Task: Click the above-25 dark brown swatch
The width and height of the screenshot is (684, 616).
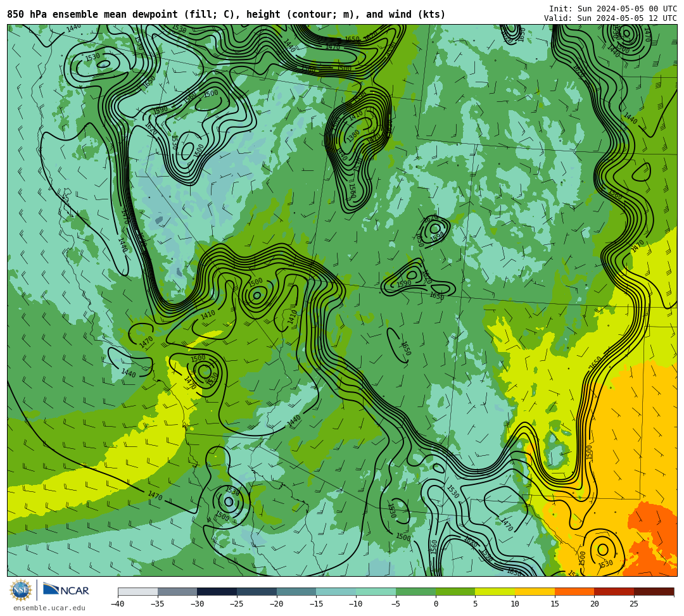Action: coord(654,591)
